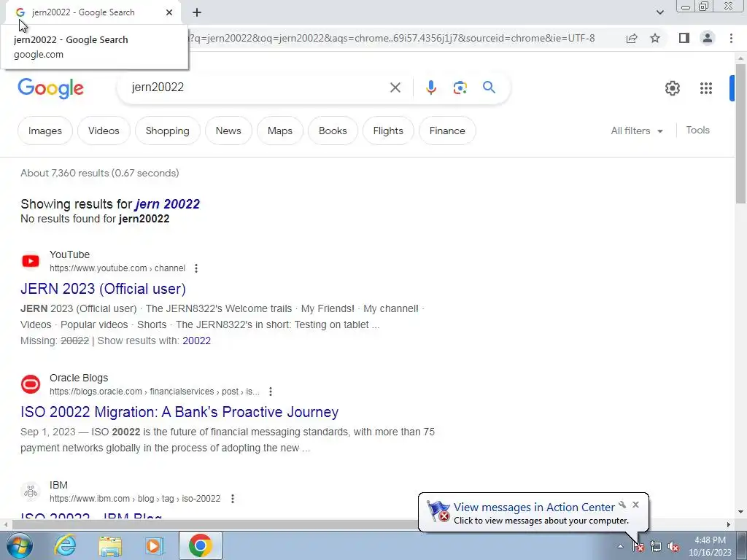Click the ibm.com blog URL breadcrumb

pyautogui.click(x=135, y=499)
